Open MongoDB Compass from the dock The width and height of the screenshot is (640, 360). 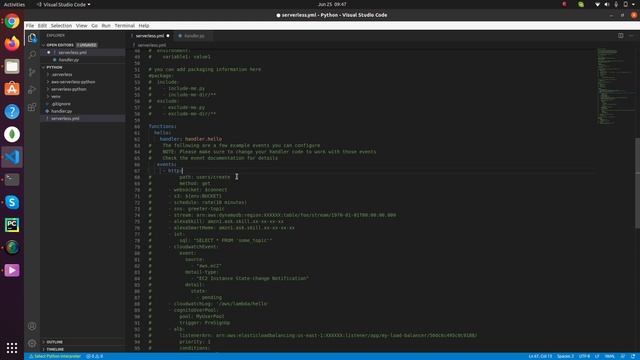[12, 134]
